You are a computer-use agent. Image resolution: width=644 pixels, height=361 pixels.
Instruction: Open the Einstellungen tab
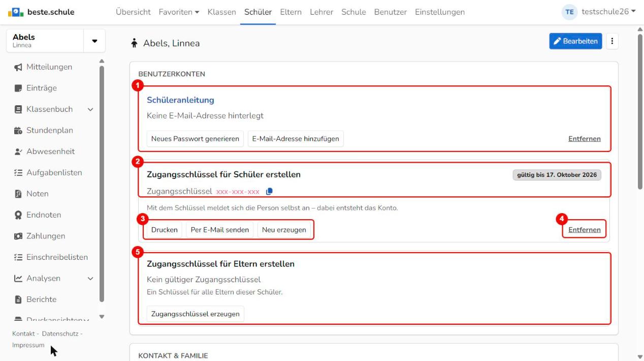[440, 12]
